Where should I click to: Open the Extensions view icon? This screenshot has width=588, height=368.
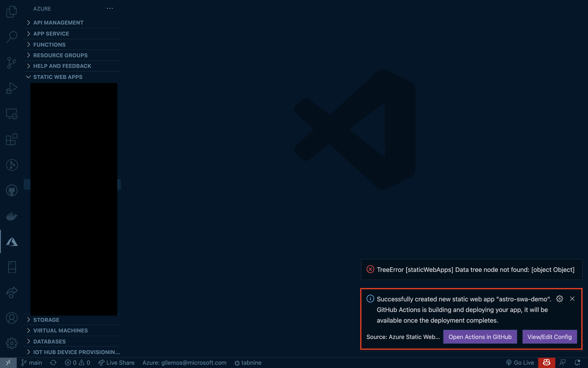tap(11, 139)
